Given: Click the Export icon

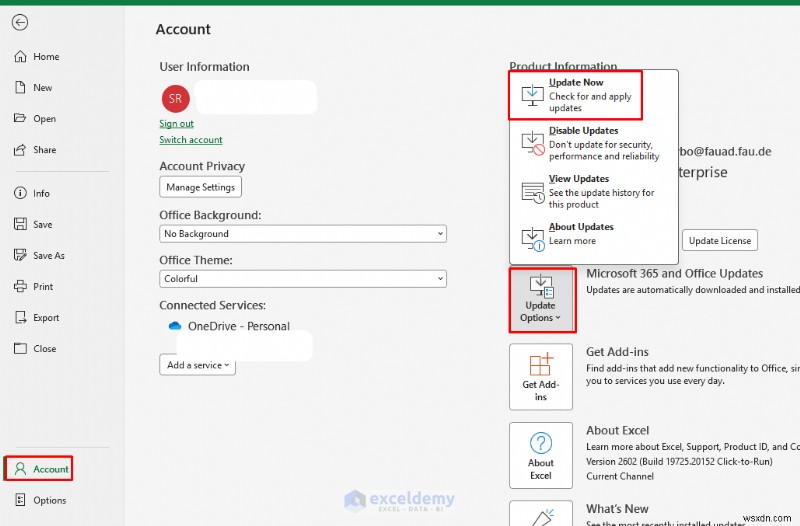Looking at the screenshot, I should coord(20,318).
